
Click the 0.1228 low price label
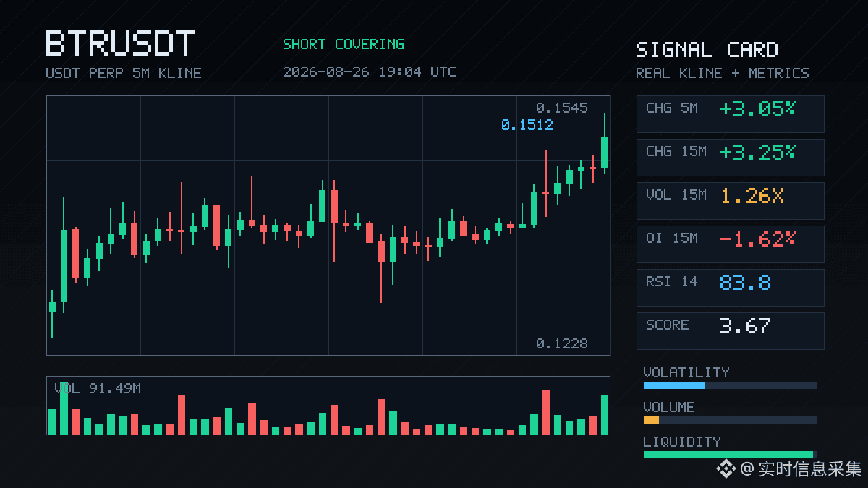tap(562, 343)
